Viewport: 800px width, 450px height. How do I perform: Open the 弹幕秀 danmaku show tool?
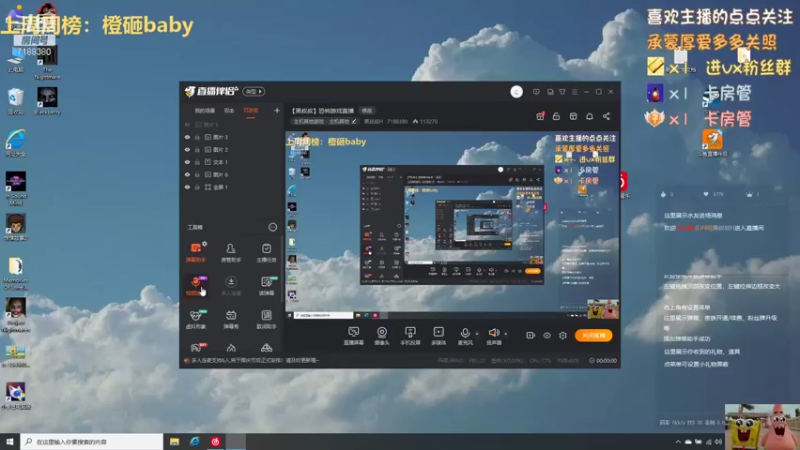tap(231, 319)
